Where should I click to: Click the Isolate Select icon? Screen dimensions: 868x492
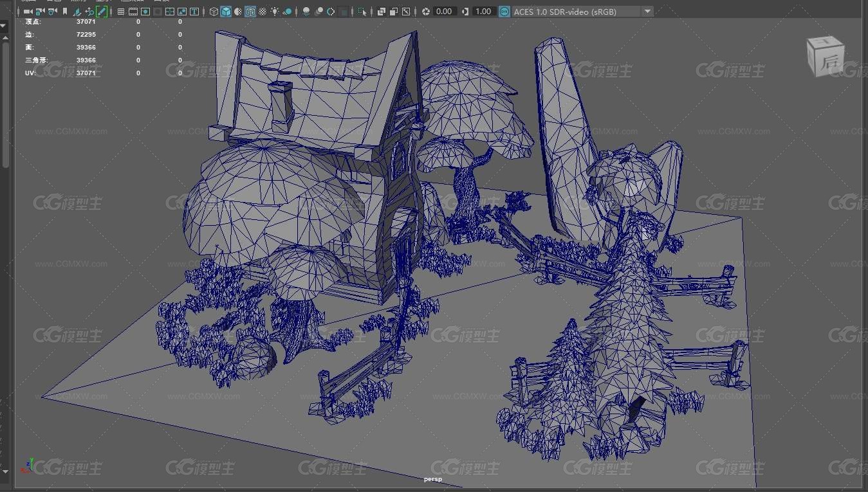click(362, 12)
